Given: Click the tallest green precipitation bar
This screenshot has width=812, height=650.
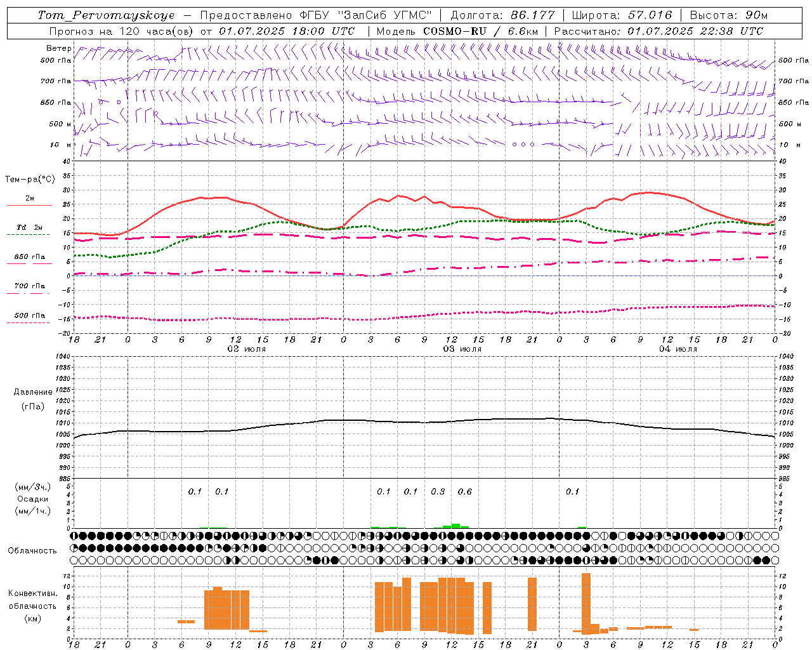Looking at the screenshot, I should (x=455, y=526).
